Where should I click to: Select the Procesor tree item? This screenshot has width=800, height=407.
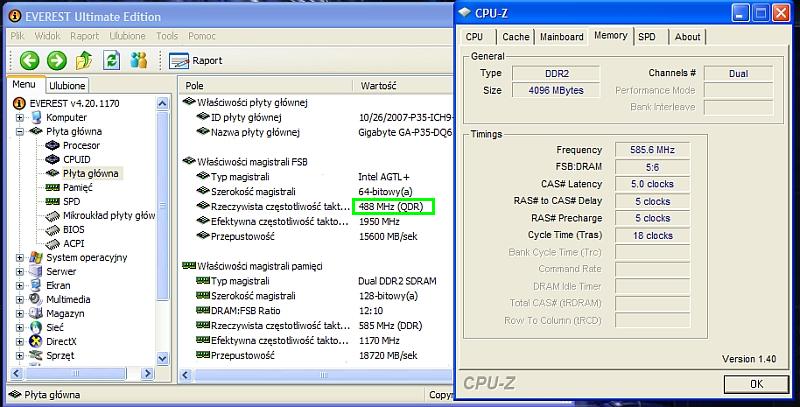tap(81, 145)
